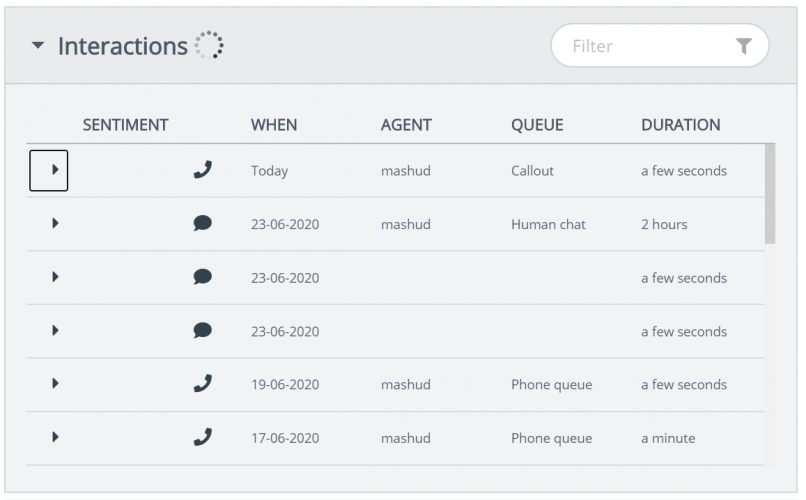Screen dimensions: 806x500
Task: Expand the Today Callout interaction row
Action: pos(49,170)
